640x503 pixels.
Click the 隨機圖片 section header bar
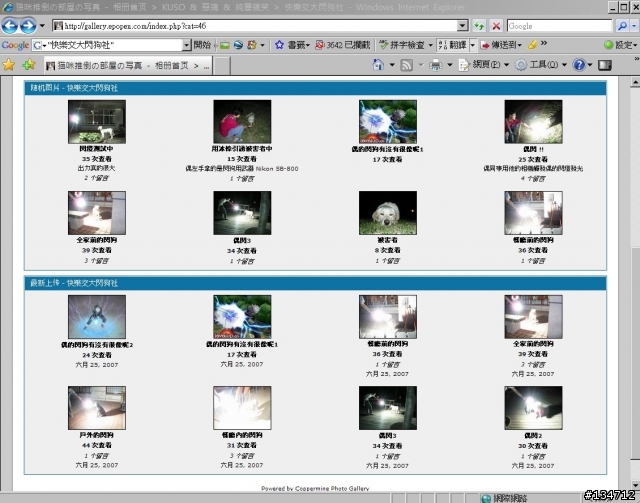(x=315, y=88)
